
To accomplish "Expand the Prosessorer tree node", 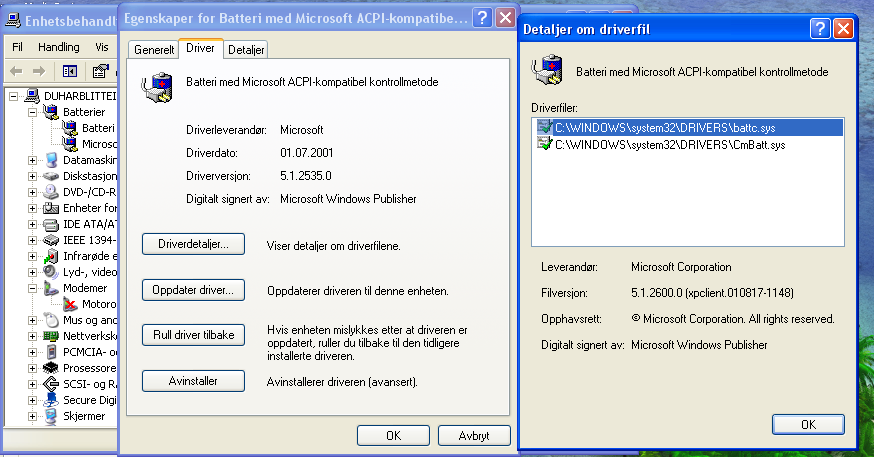I will (x=32, y=368).
